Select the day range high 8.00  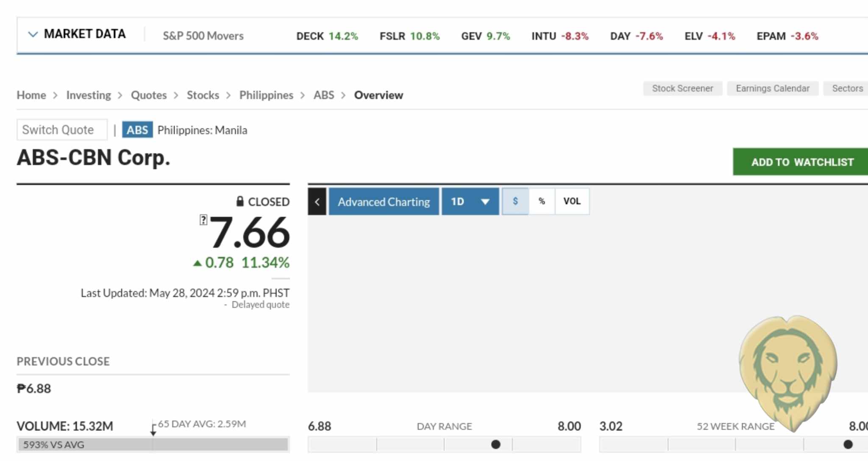point(569,426)
